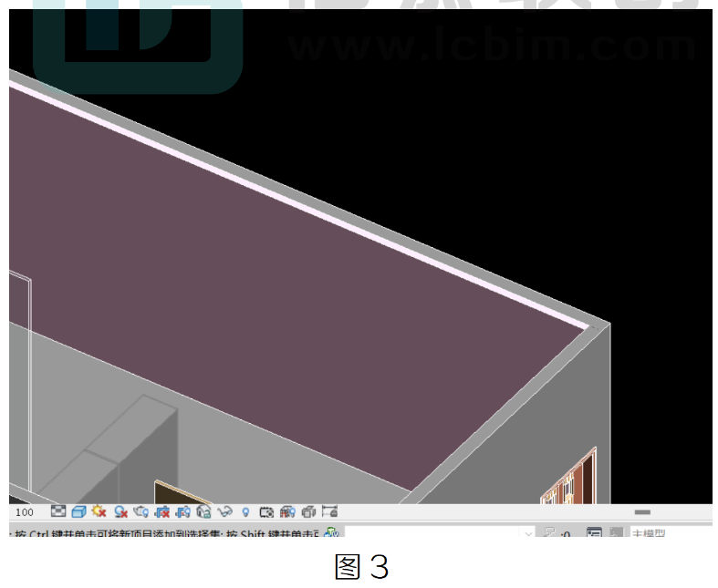
Task: Click the horizontal scrollbar thumb
Action: (x=642, y=511)
